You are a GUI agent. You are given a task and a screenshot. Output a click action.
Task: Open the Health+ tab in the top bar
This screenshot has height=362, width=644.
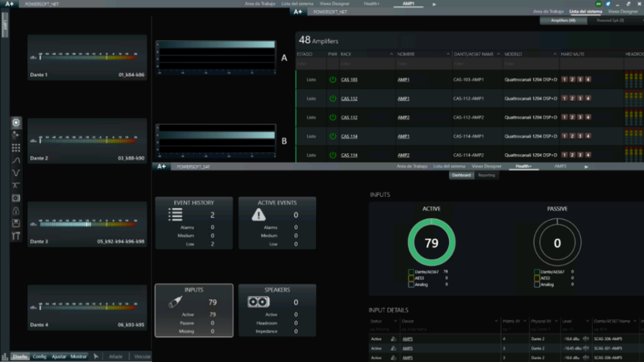point(371,4)
